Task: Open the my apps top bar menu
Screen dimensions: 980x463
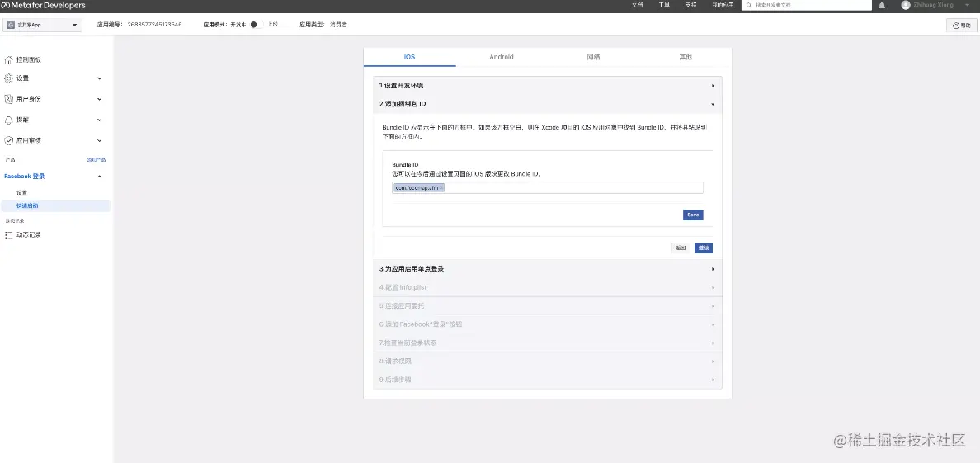Action: (x=723, y=5)
